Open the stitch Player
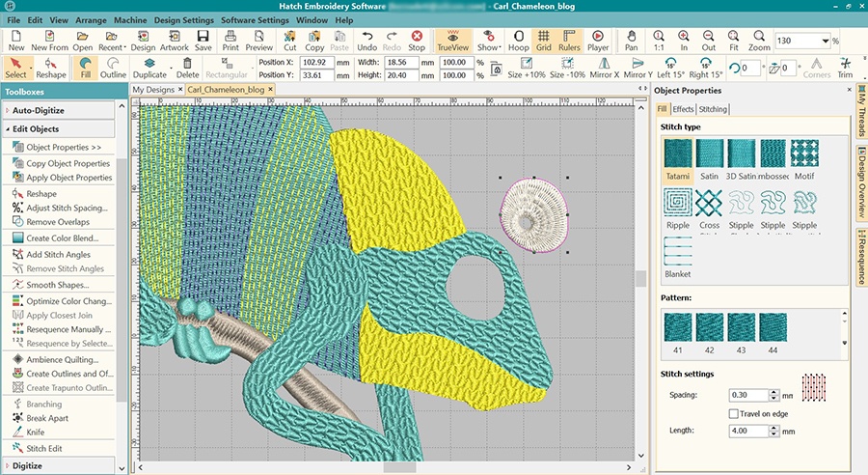 598,40
